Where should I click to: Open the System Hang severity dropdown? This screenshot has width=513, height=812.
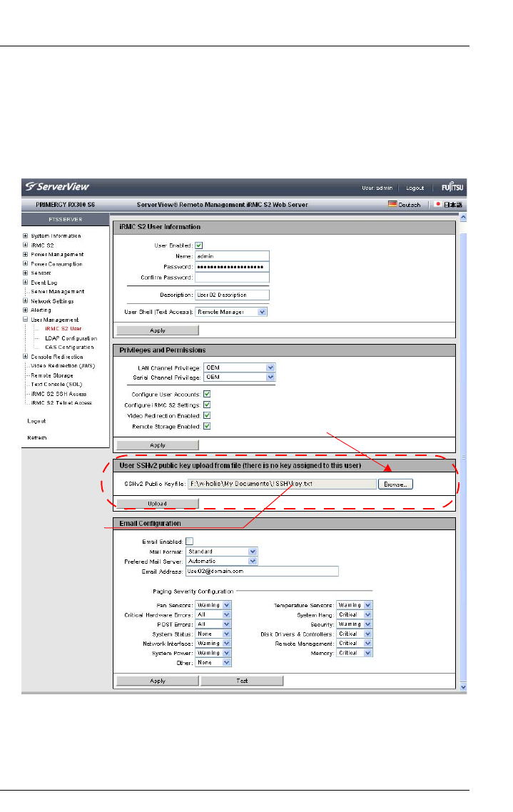coord(355,614)
